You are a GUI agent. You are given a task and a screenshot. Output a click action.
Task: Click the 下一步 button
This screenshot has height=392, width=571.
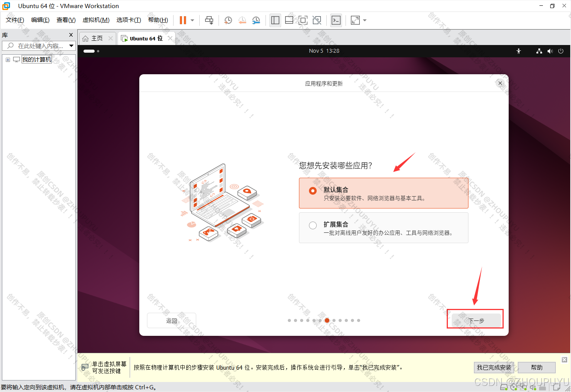click(x=476, y=320)
